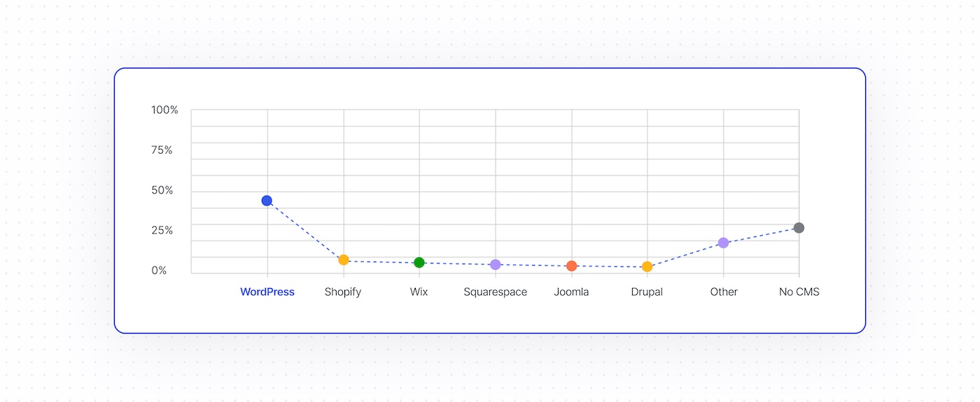Select the No CMS x-axis label
Viewport: 980px width, 402px height.
(799, 292)
